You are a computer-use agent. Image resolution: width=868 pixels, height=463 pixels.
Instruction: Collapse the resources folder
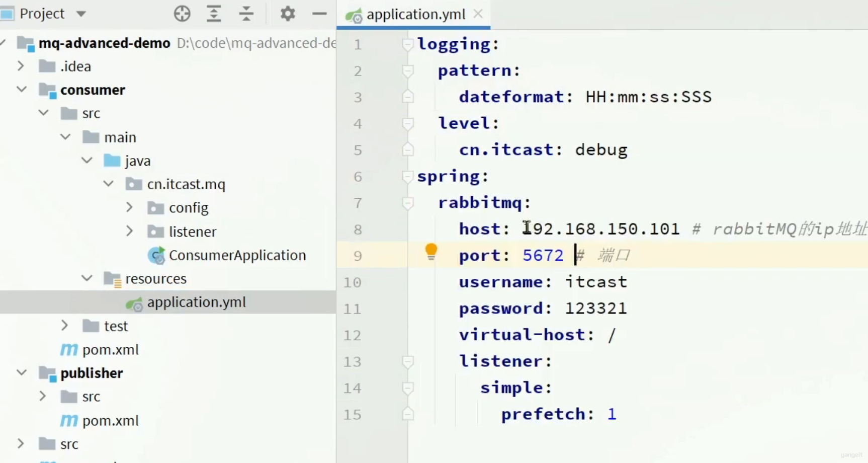coord(87,278)
